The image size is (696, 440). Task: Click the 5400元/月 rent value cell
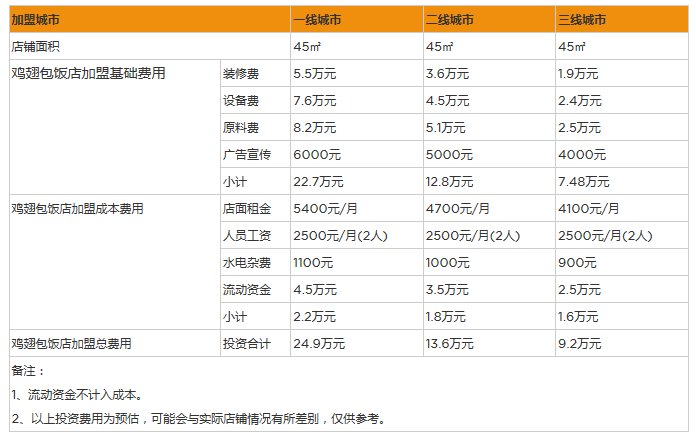click(x=324, y=209)
